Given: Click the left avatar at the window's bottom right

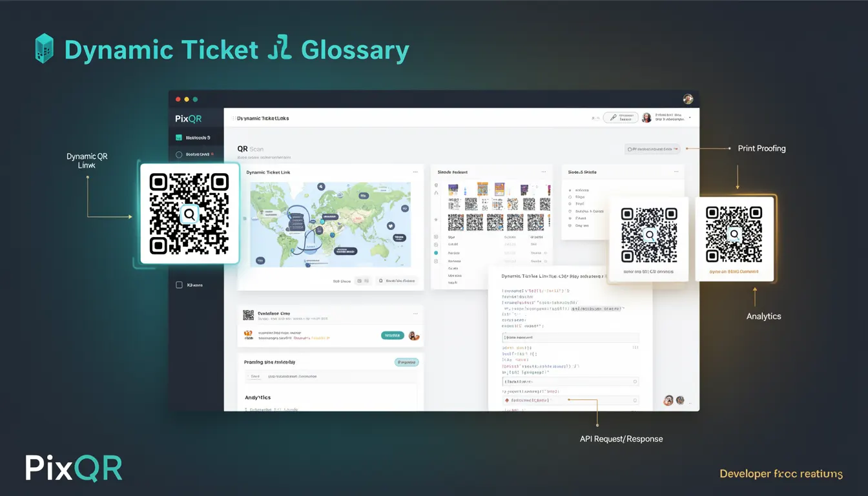Looking at the screenshot, I should click(668, 400).
